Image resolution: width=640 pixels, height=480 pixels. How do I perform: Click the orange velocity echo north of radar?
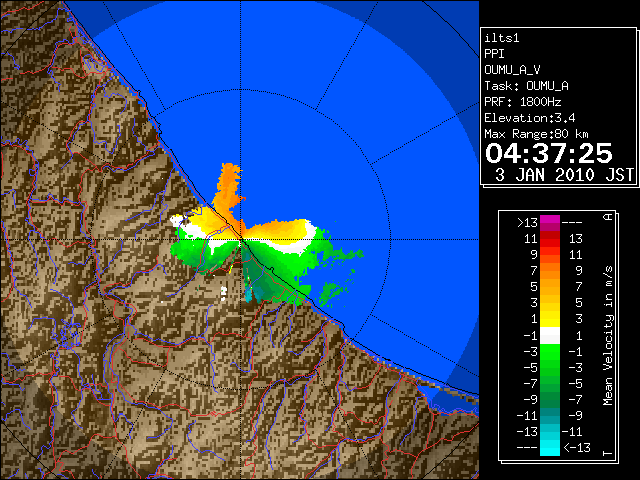click(228, 188)
